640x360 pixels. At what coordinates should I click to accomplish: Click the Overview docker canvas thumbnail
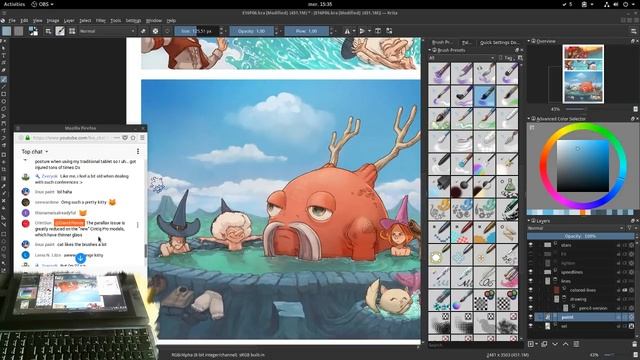click(x=583, y=74)
